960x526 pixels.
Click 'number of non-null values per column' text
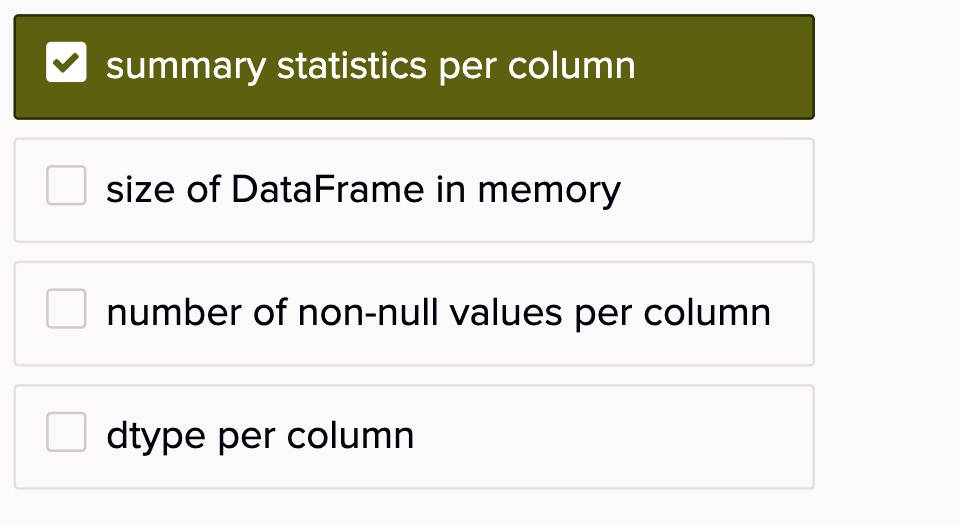(438, 313)
